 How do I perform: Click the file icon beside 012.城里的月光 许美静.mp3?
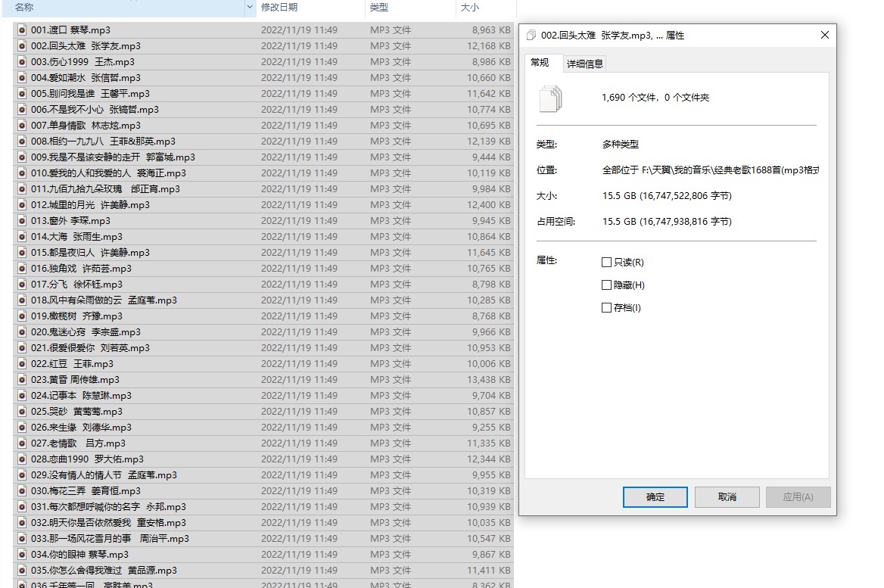[22, 204]
